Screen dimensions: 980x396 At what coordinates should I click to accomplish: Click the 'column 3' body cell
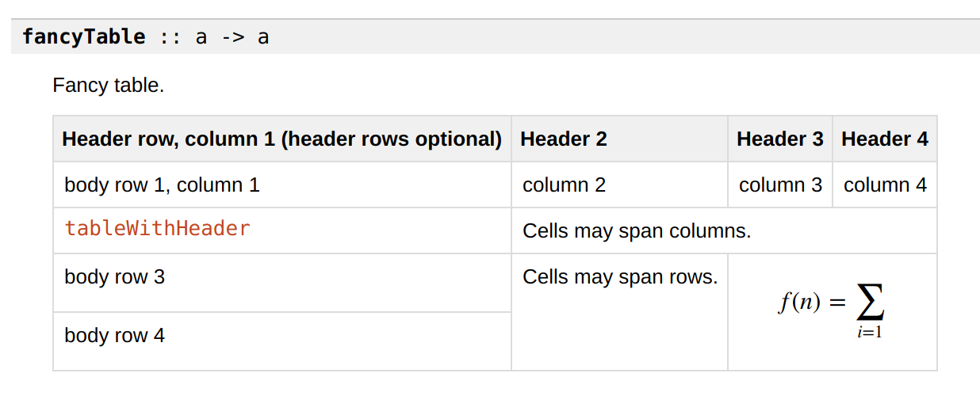(x=780, y=185)
